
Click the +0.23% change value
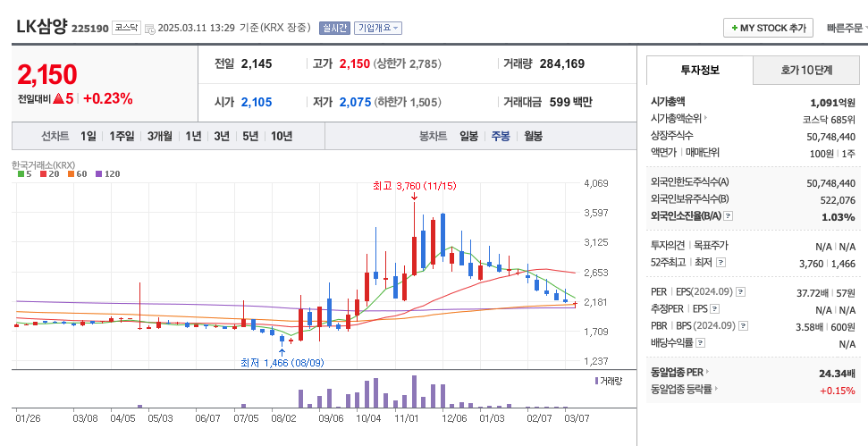pyautogui.click(x=108, y=99)
